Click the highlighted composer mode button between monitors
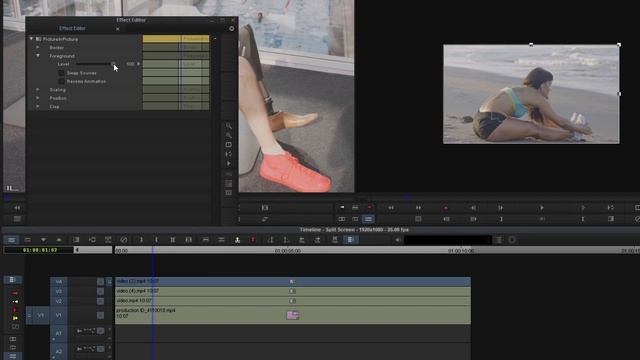The height and width of the screenshot is (360, 640). pos(368,219)
